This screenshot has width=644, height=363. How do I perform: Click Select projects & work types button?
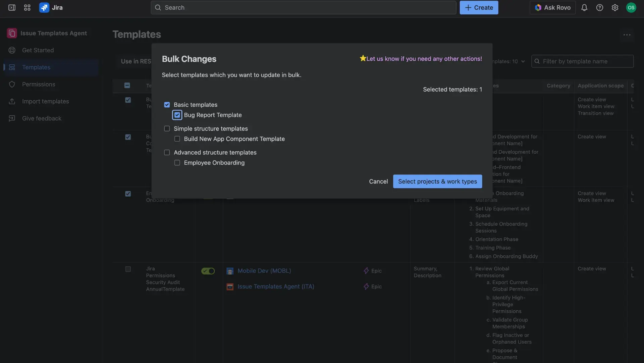437,181
